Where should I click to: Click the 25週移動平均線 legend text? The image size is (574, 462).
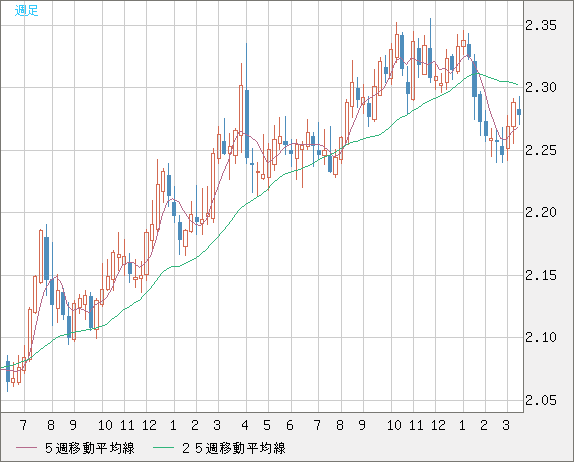[x=234, y=448]
